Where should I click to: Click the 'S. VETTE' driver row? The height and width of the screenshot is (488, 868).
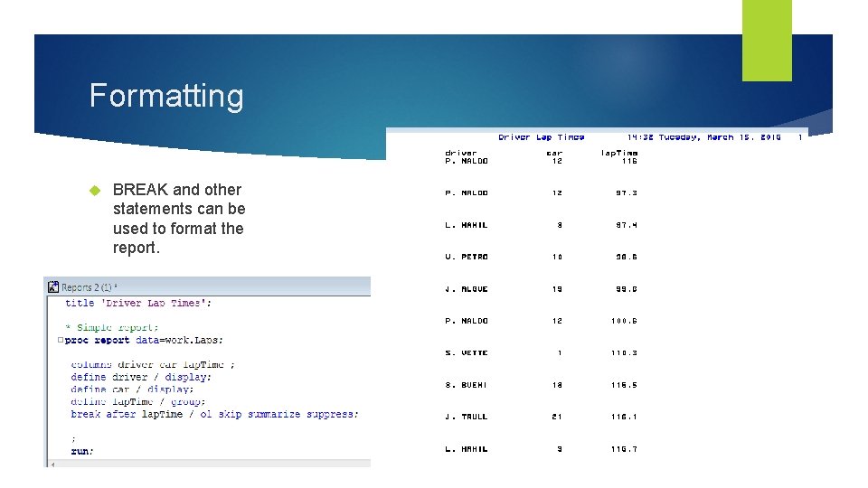point(541,353)
